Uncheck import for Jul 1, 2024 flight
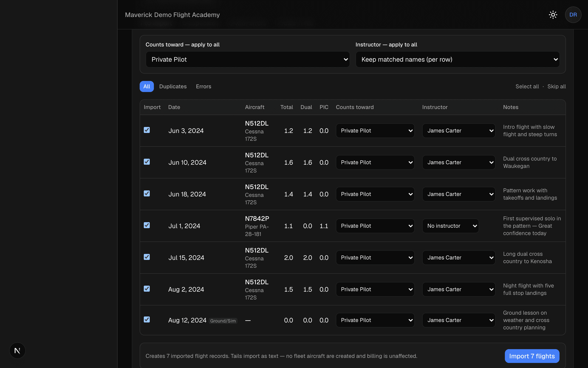This screenshot has height=368, width=588. (x=147, y=225)
